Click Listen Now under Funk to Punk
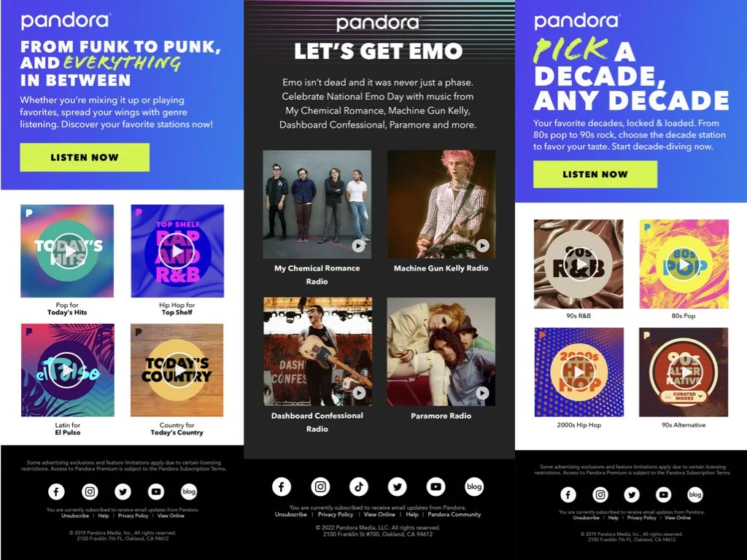Viewport: 747px width, 560px height. (85, 157)
